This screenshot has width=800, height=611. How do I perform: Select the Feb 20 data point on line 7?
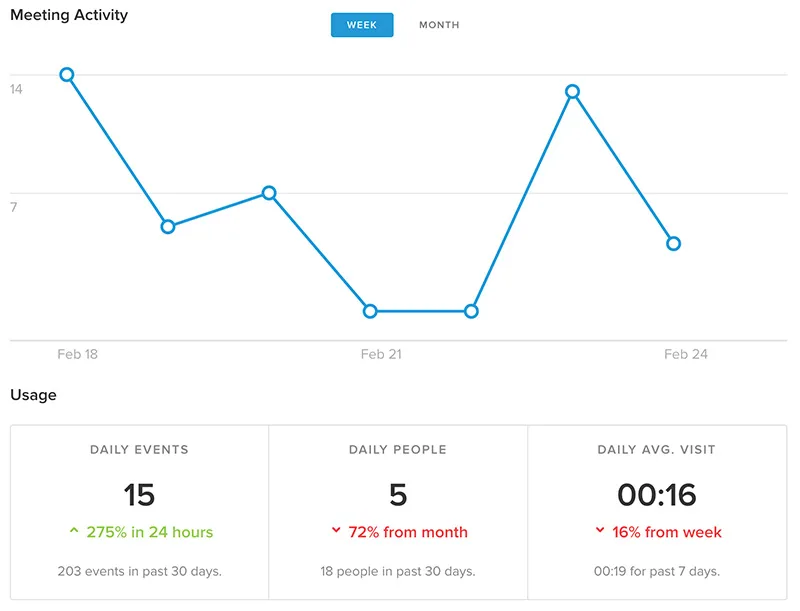point(269,193)
